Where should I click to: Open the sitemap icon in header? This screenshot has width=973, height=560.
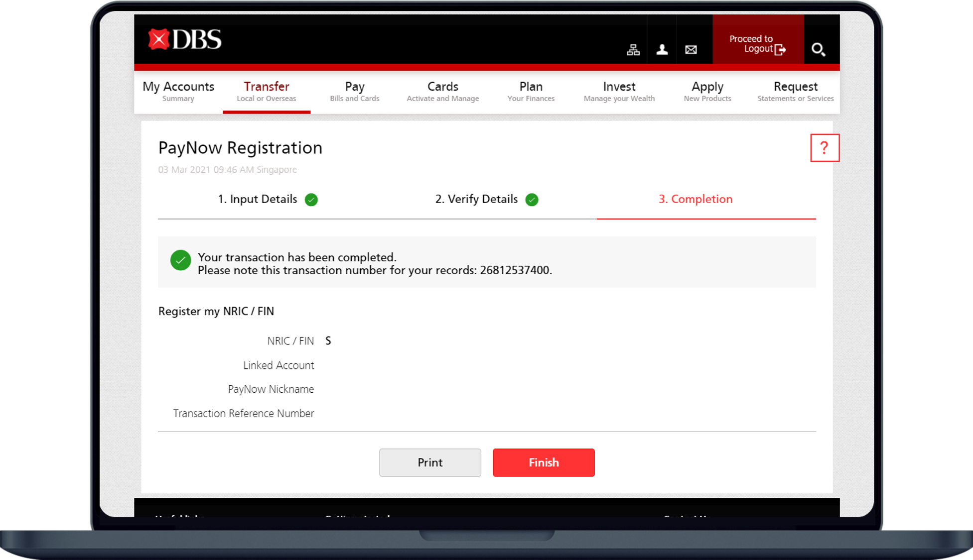[x=633, y=49]
